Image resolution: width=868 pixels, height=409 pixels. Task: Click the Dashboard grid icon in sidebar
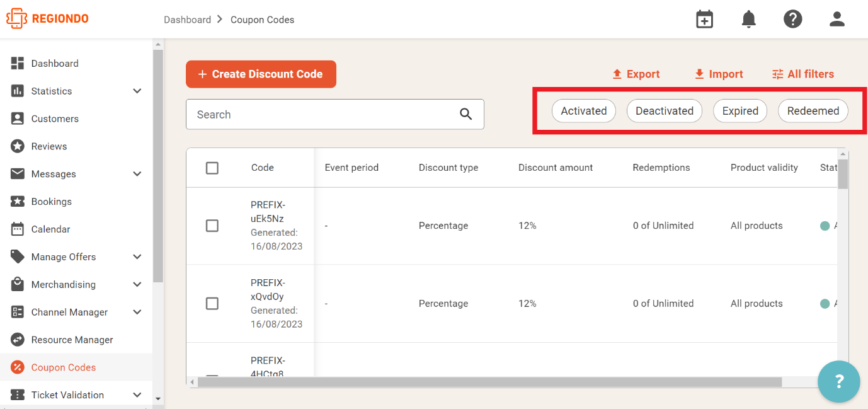(x=18, y=63)
